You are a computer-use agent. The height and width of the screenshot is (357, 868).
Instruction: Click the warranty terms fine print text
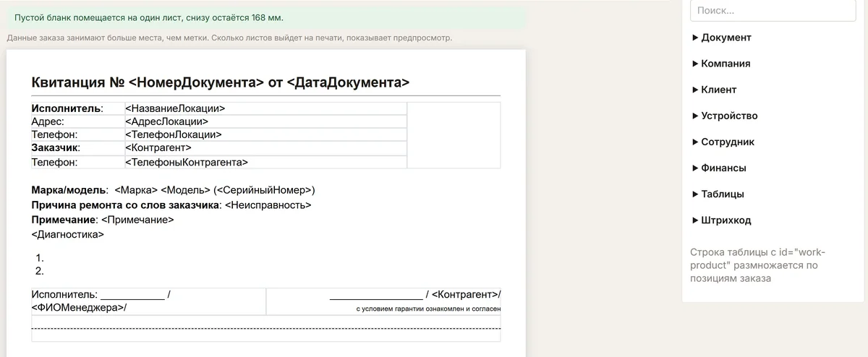[x=428, y=309]
